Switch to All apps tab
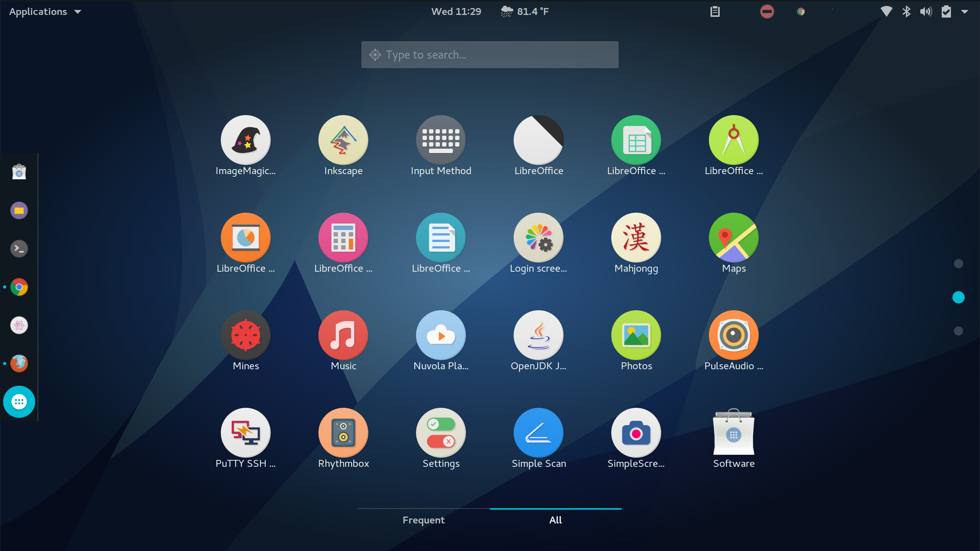This screenshot has width=980, height=551. tap(555, 520)
